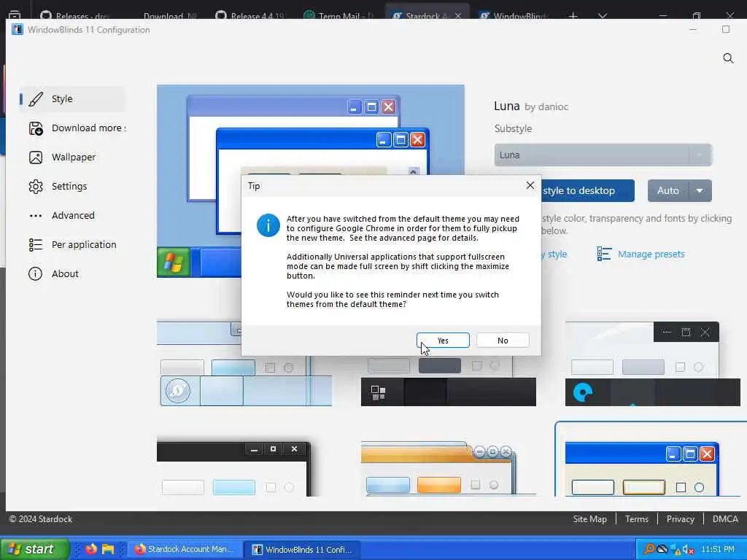This screenshot has height=560, width=747.
Task: Click the Stardock icon in Aero thumbnail
Action: [178, 391]
